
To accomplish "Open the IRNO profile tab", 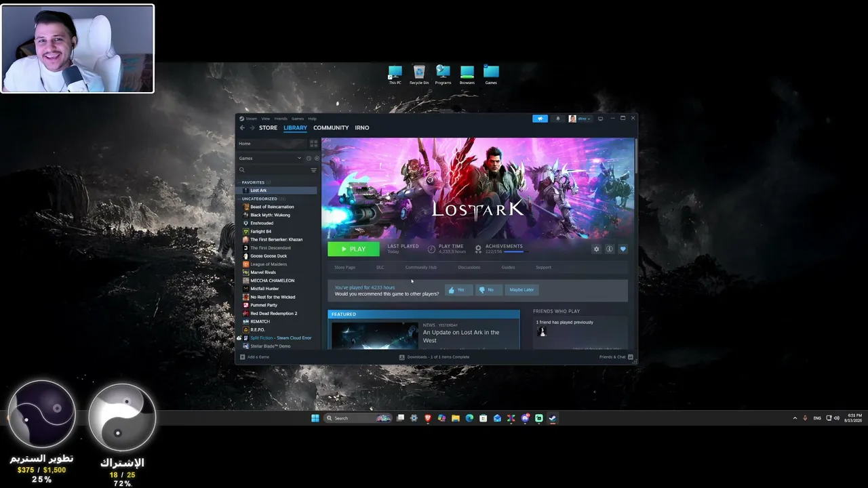I will point(362,127).
